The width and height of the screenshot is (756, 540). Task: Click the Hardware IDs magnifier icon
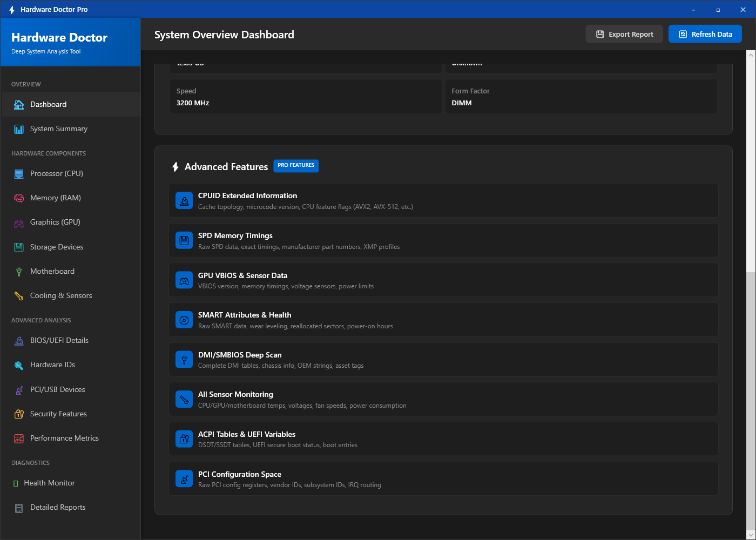click(19, 365)
